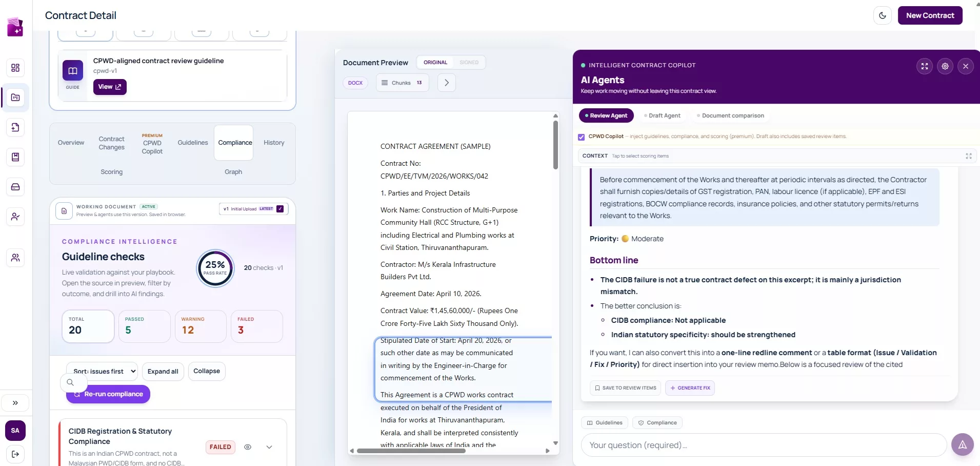
Task: Open the bookmark-book sidebar icon
Action: [x=15, y=157]
